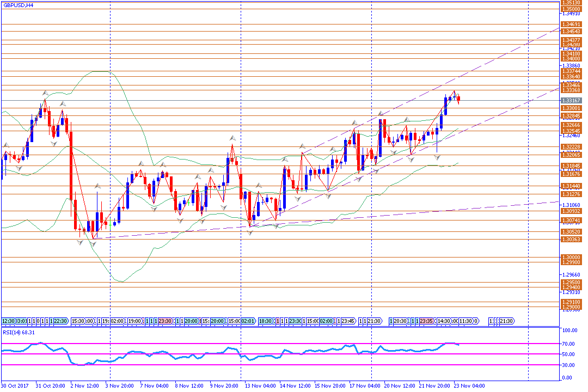Click the 30 Oct 2017 time axis label
588x392 pixels.
[15, 385]
